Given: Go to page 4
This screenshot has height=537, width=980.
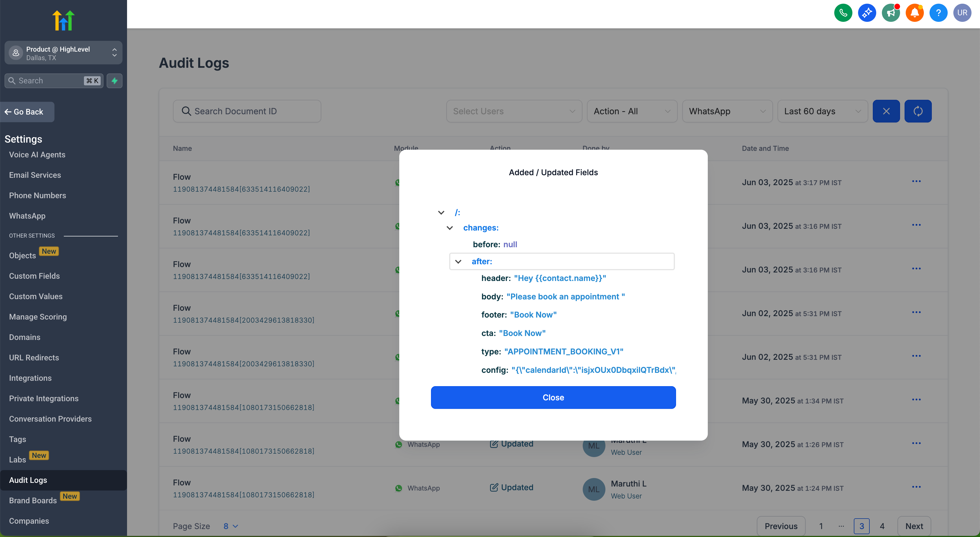Looking at the screenshot, I should coord(882,526).
